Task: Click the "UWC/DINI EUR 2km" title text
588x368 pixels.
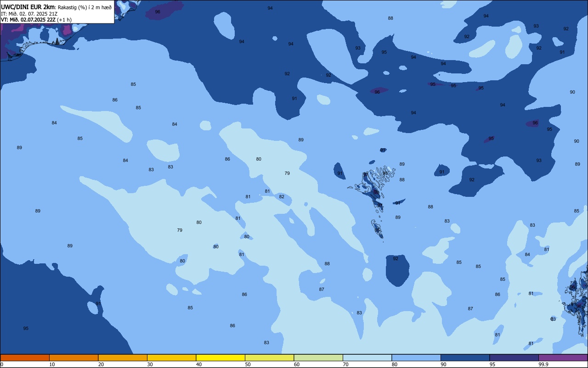Action: 28,7
